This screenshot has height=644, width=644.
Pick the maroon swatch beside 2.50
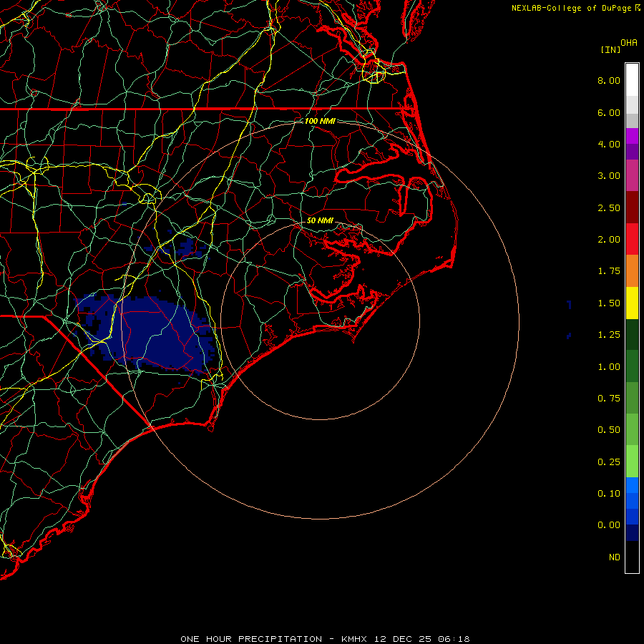632,208
